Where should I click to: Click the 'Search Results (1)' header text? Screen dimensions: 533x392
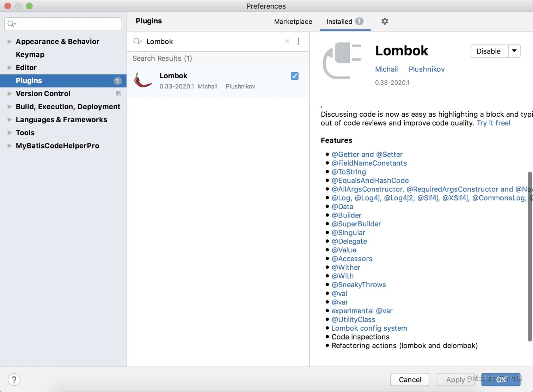[x=162, y=59]
